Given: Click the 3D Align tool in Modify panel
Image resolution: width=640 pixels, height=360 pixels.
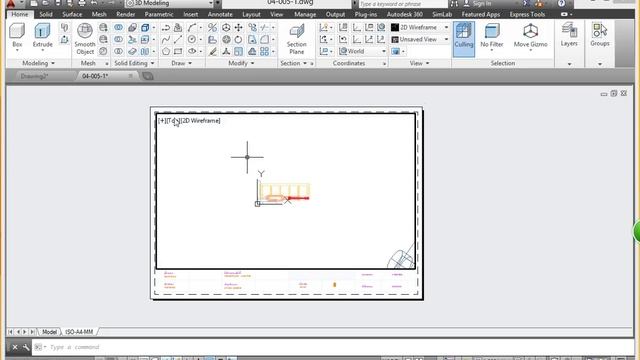Looking at the screenshot, I should 213,40.
